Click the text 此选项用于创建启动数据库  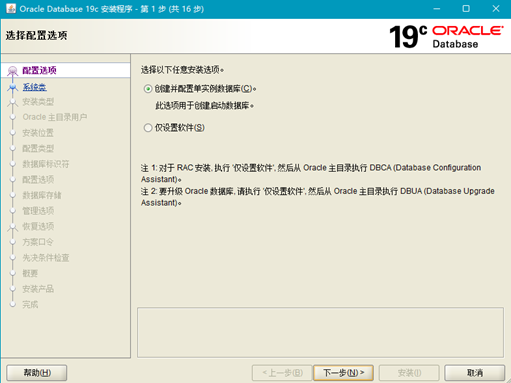204,106
